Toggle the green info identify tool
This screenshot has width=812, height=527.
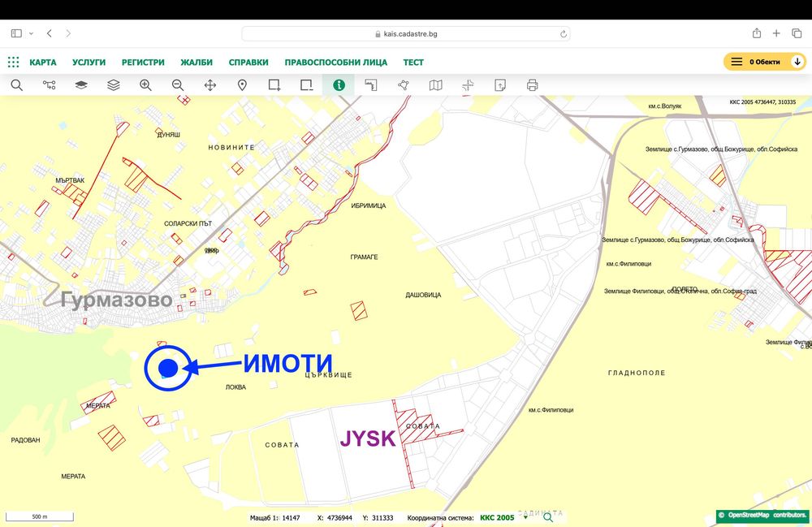[x=339, y=85]
